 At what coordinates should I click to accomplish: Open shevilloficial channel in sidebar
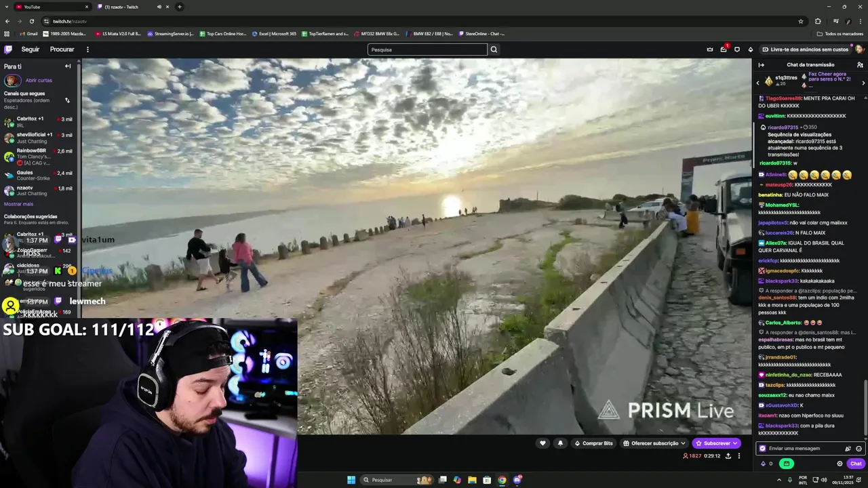coord(39,137)
